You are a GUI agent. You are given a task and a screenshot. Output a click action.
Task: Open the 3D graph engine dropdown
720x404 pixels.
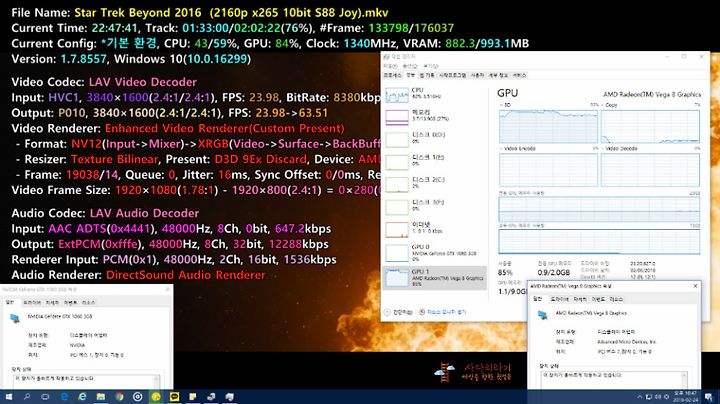click(x=504, y=105)
